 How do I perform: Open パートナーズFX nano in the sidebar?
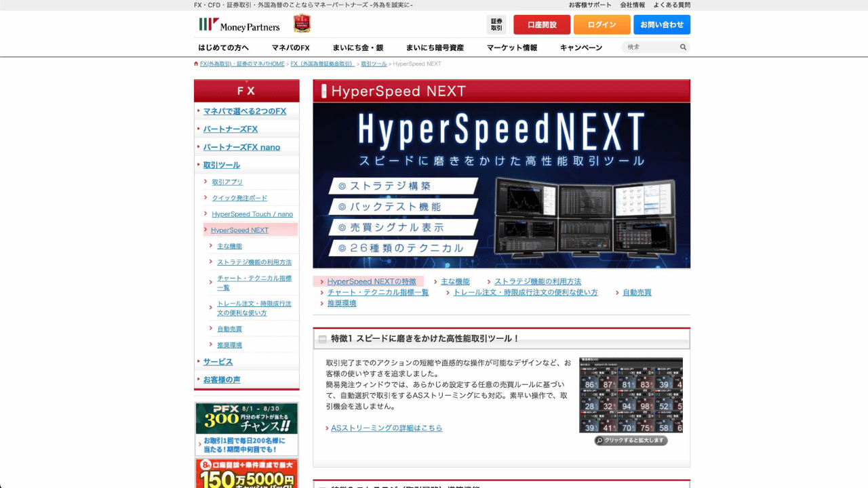point(241,147)
